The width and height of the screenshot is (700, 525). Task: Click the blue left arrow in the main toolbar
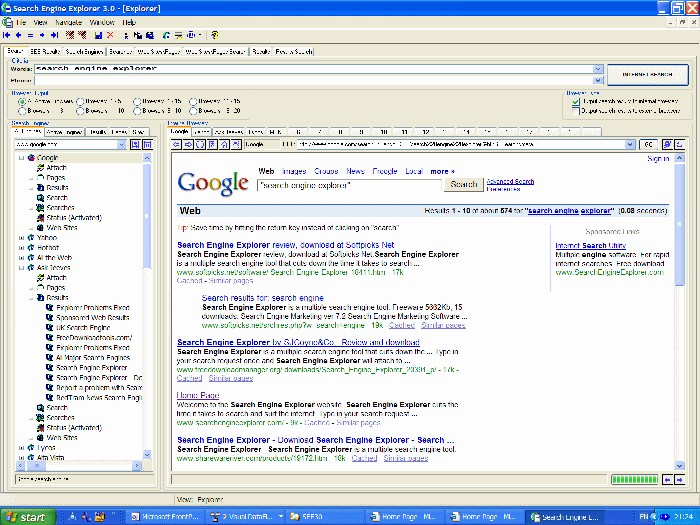point(18,35)
